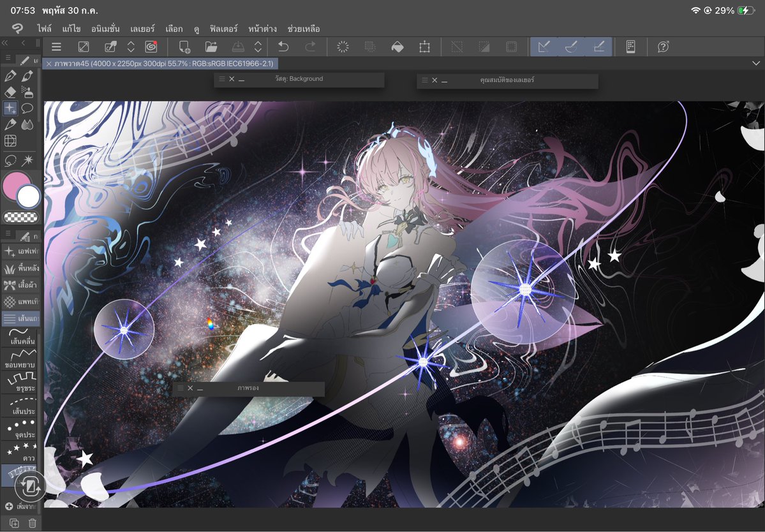
Task: Expand the canvas tab list chevron
Action: (x=755, y=63)
